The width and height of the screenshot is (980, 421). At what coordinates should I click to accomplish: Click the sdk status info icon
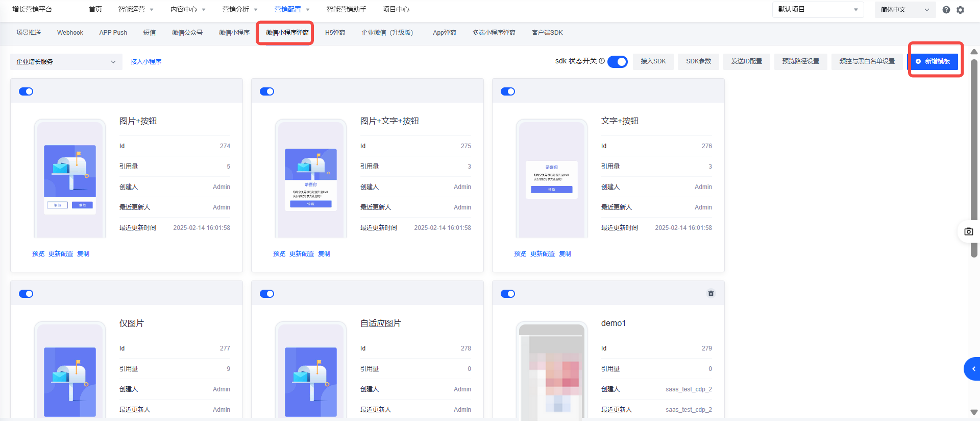(x=602, y=61)
